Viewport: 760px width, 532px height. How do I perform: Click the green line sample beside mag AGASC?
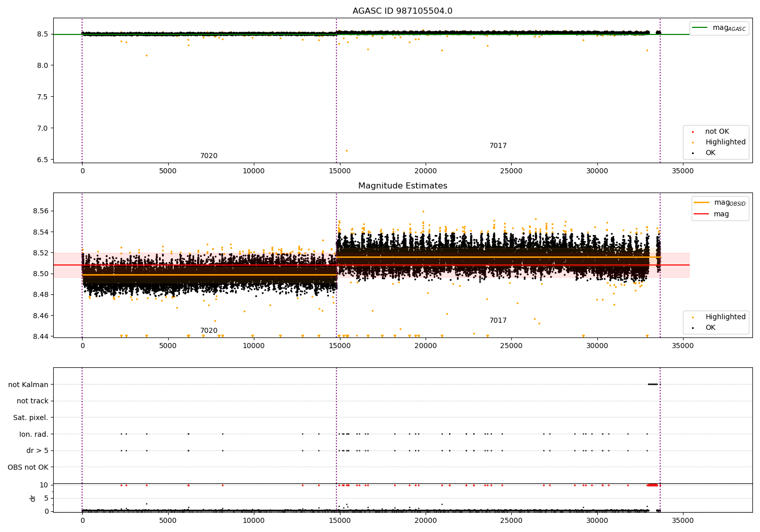(700, 27)
